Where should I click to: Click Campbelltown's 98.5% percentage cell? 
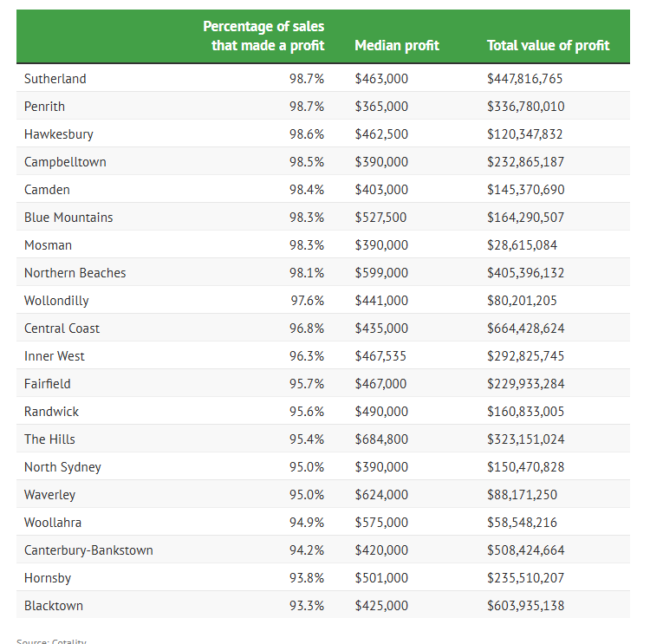pyautogui.click(x=307, y=162)
